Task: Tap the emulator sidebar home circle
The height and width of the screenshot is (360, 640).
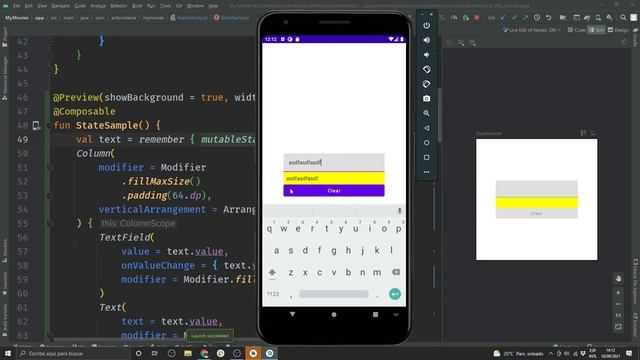Action: click(x=427, y=143)
